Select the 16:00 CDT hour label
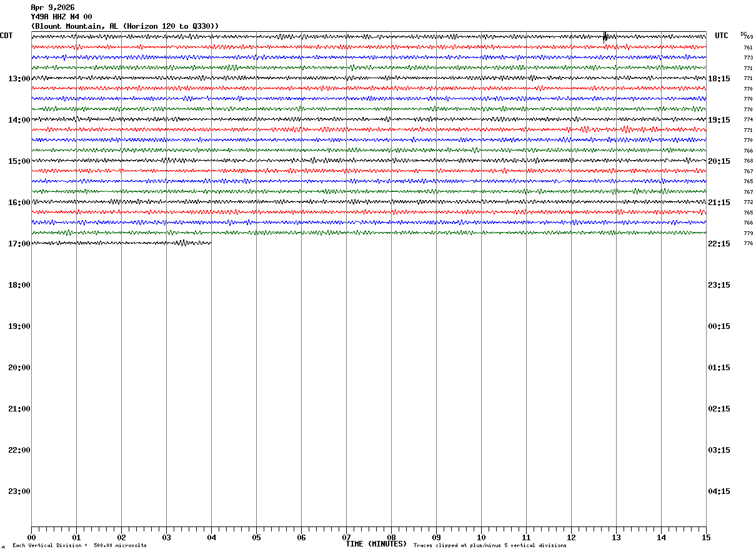Image resolution: width=756 pixels, height=554 pixels. click(19, 203)
